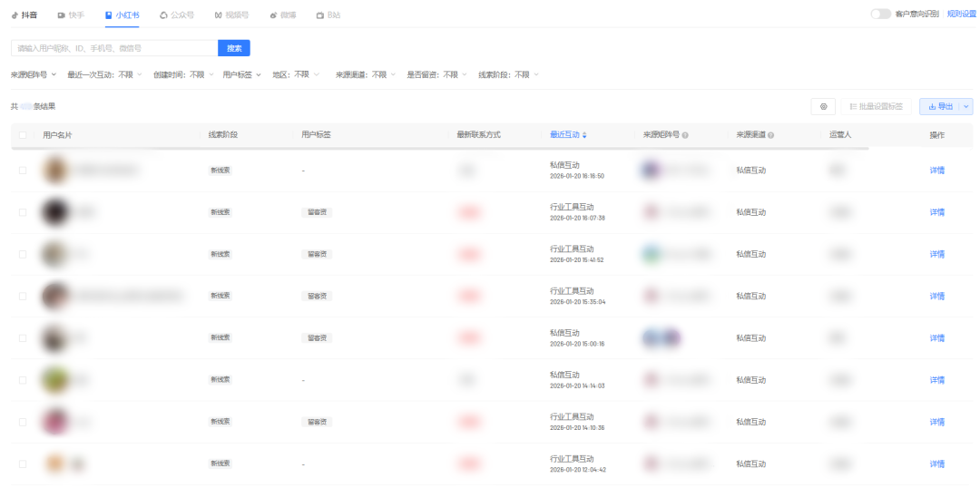Open the 抖音 platform tab
The image size is (980, 488).
click(24, 15)
